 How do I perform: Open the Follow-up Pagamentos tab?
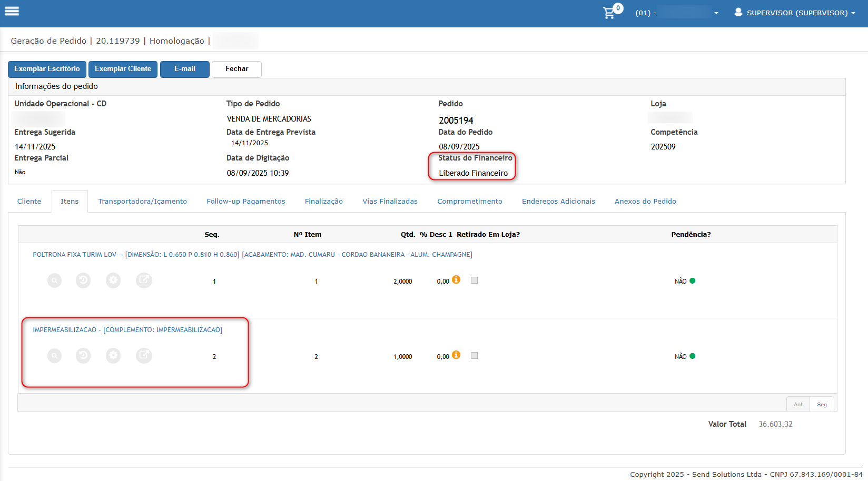[x=245, y=202]
